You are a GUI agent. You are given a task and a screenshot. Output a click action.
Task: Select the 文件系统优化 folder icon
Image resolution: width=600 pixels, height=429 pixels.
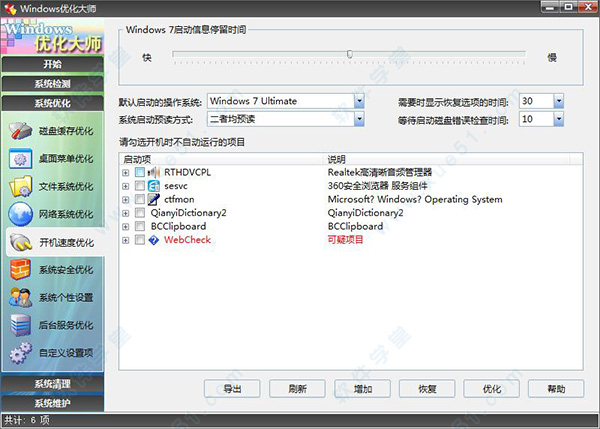pyautogui.click(x=21, y=186)
